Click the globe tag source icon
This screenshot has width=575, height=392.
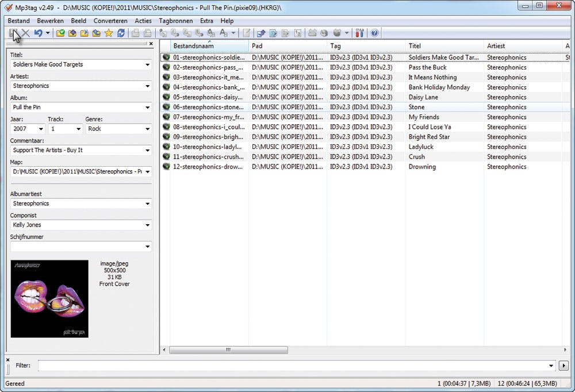point(324,33)
